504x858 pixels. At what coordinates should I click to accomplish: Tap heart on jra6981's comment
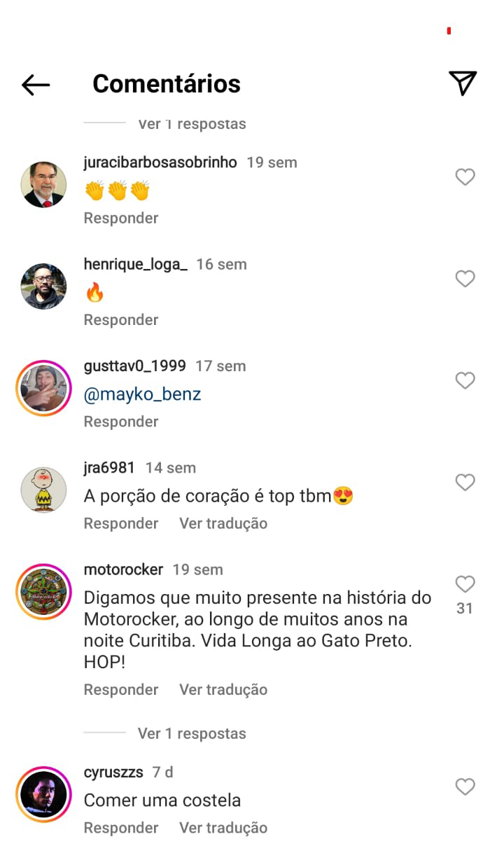tap(465, 483)
